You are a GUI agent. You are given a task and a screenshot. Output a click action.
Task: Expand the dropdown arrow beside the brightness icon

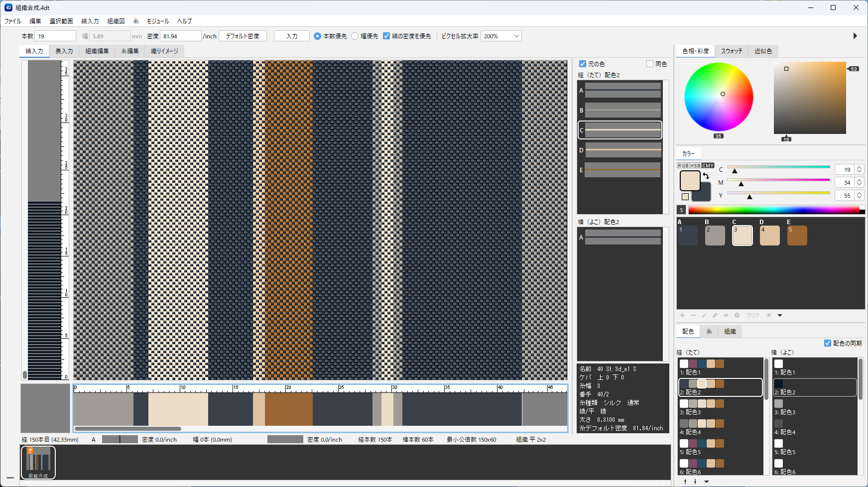tap(780, 315)
